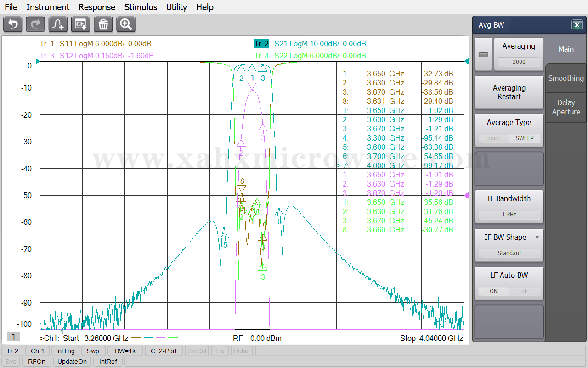Switch to the Smoothing tab
The image size is (588, 368).
(566, 79)
